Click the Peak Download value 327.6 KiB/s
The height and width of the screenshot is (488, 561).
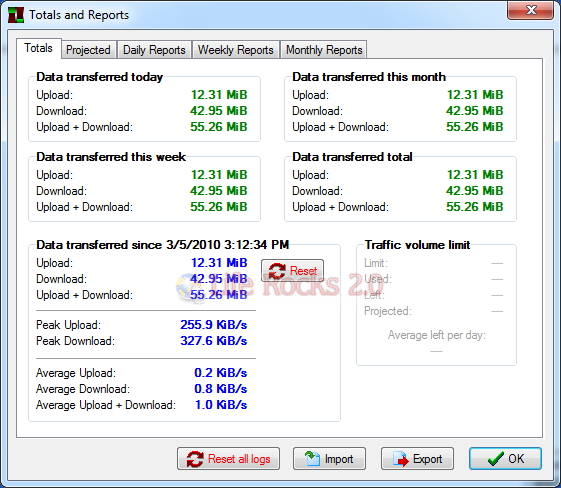[x=214, y=341]
